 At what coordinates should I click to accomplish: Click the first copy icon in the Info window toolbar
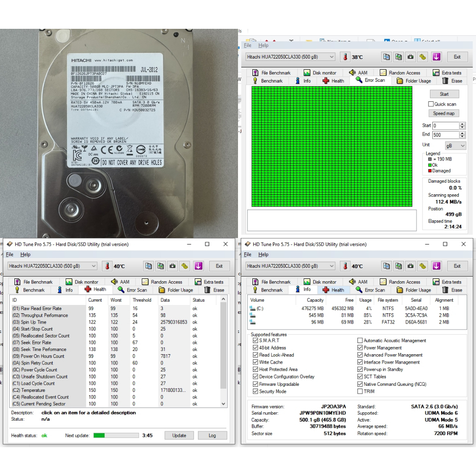[x=386, y=266]
